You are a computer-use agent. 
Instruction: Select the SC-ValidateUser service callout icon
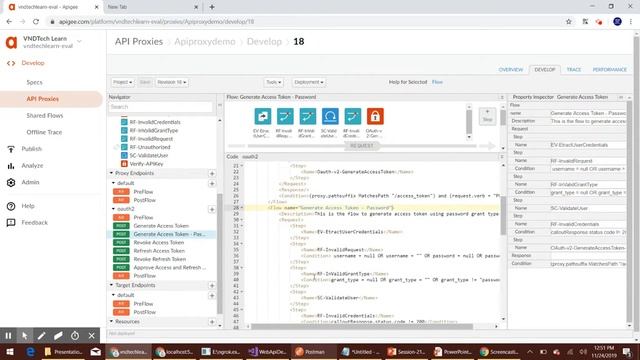[330, 116]
